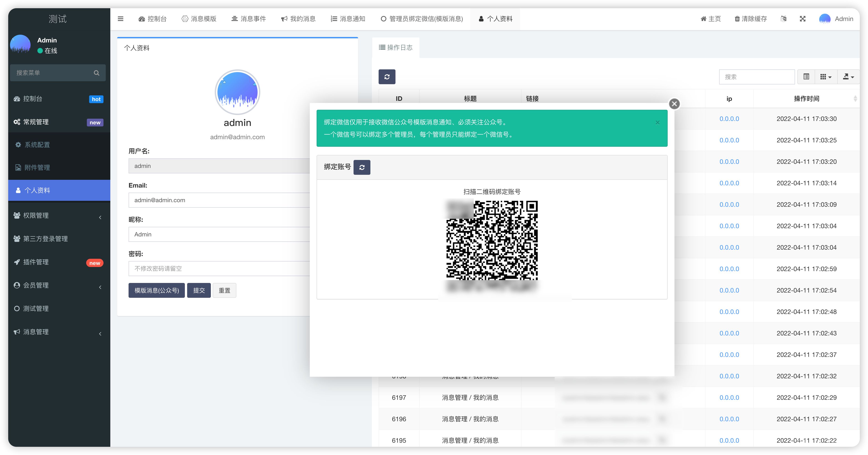
Task: Click the ID column header
Action: tap(399, 99)
